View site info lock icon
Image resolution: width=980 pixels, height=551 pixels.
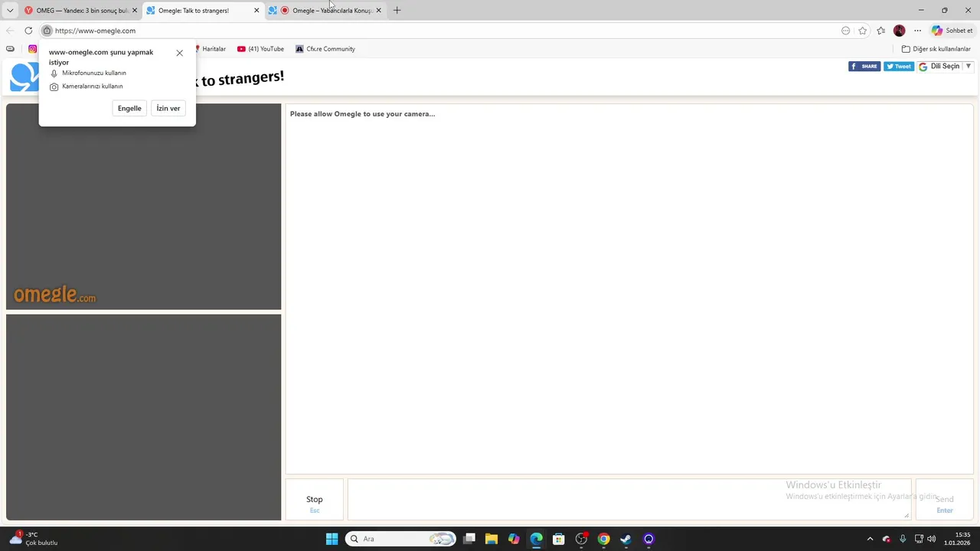coord(47,31)
